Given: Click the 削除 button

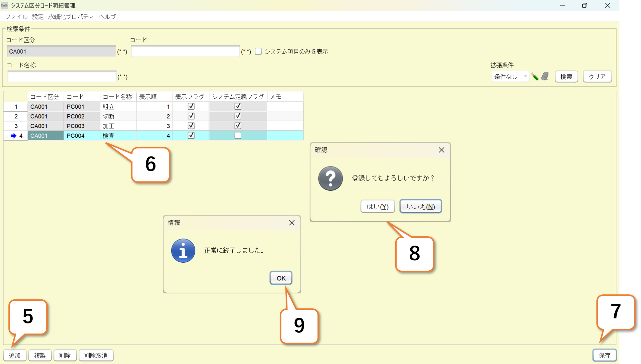Looking at the screenshot, I should pyautogui.click(x=65, y=355).
